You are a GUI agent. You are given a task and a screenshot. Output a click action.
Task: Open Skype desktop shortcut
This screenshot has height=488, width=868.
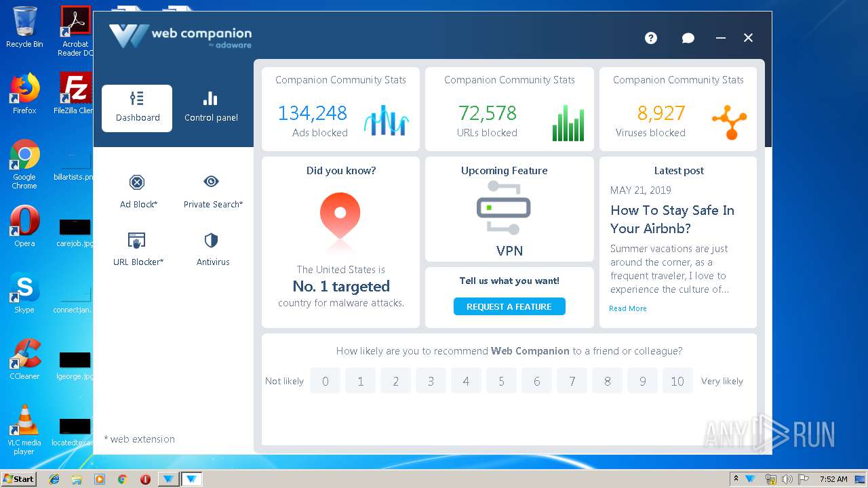(24, 293)
